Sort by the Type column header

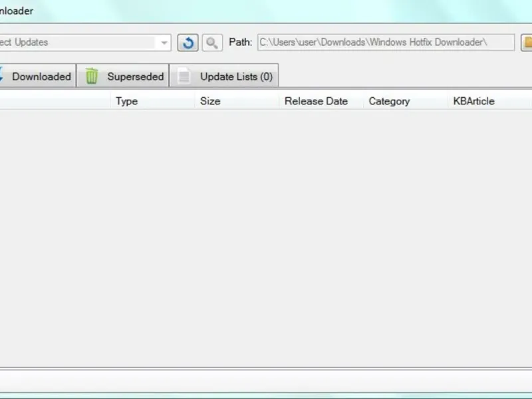152,101
